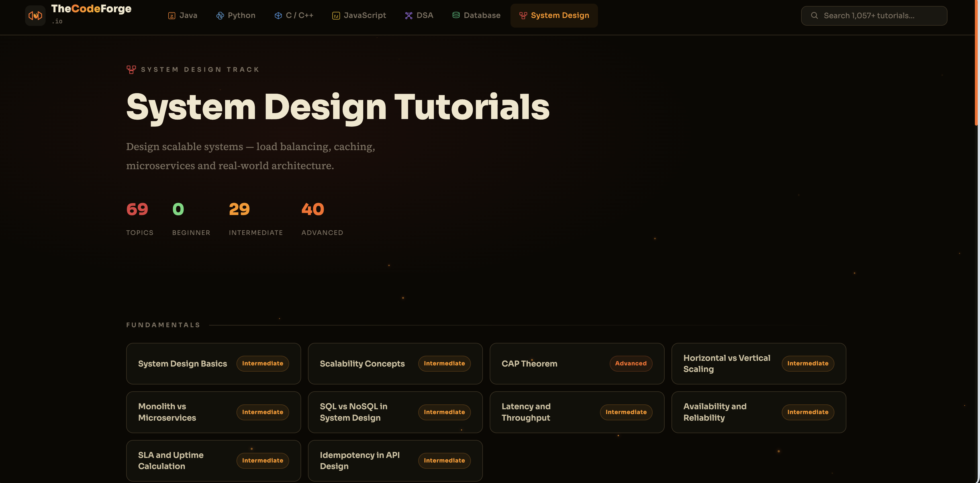980x483 pixels.
Task: Open the SLA and Uptime Calculation tutorial
Action: click(x=213, y=460)
